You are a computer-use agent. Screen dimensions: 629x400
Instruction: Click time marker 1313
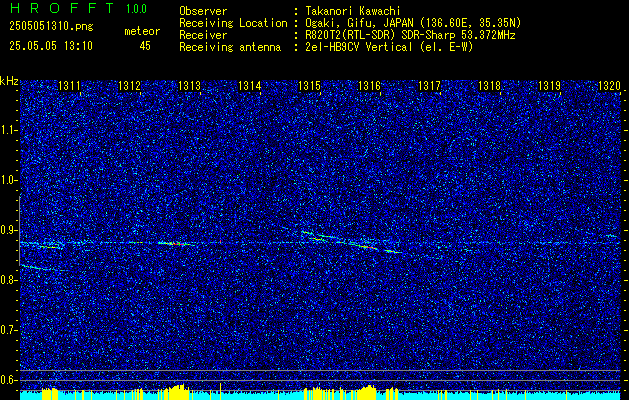[189, 85]
